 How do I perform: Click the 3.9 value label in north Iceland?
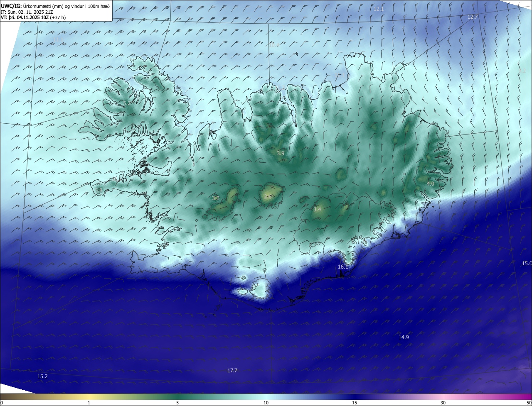point(281,153)
